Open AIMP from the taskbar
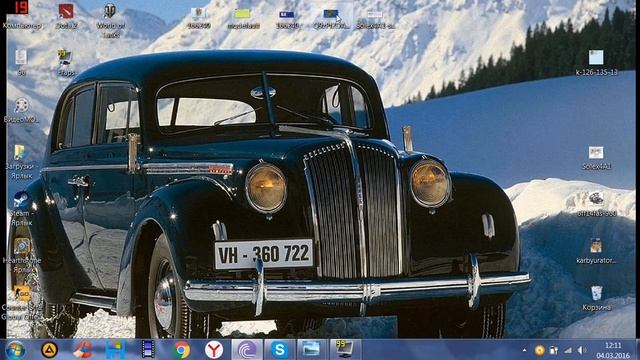The height and width of the screenshot is (360, 640). (49, 350)
